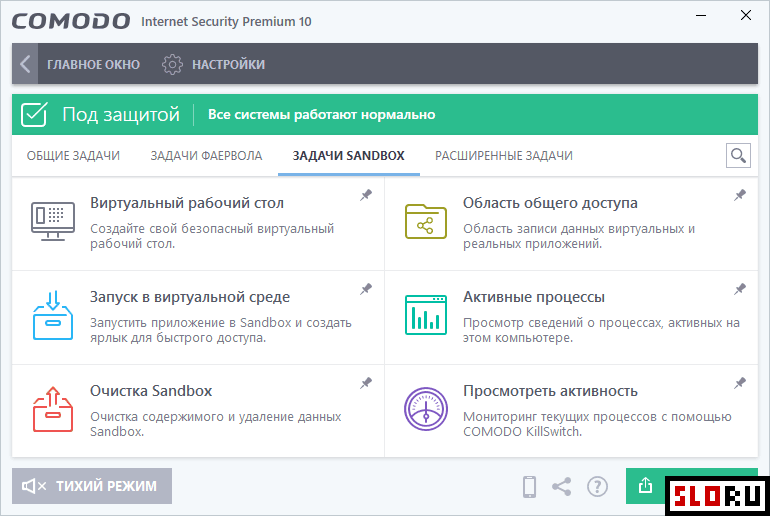Click description 'Запустить приложение в Sandbox'
Viewport: 770px width, 516px height.
click(x=220, y=330)
